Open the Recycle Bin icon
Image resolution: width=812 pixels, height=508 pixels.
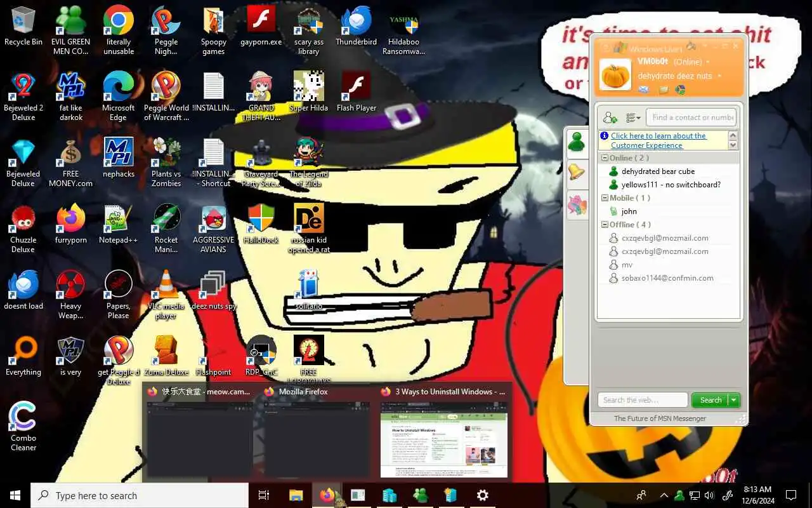pyautogui.click(x=23, y=27)
